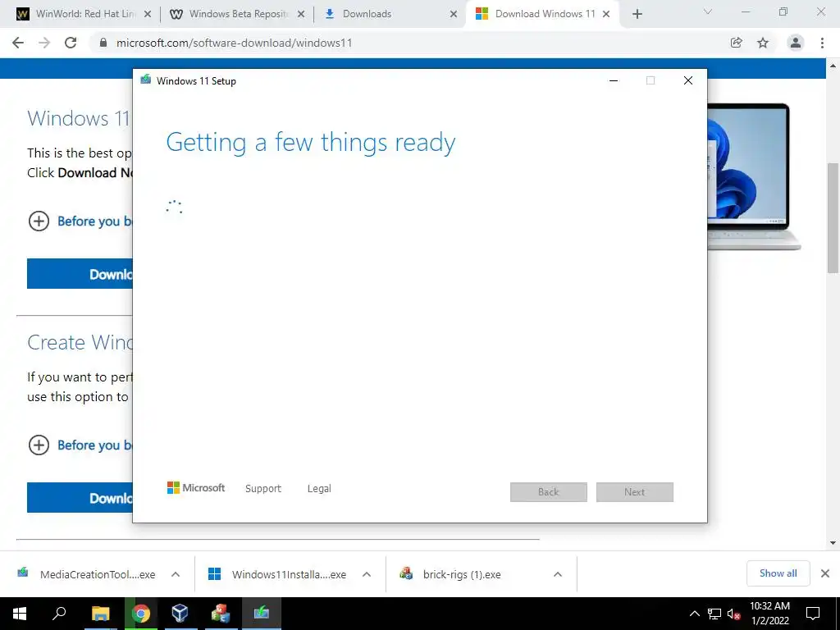The width and height of the screenshot is (840, 630).
Task: Open taskbar Search
Action: click(59, 614)
